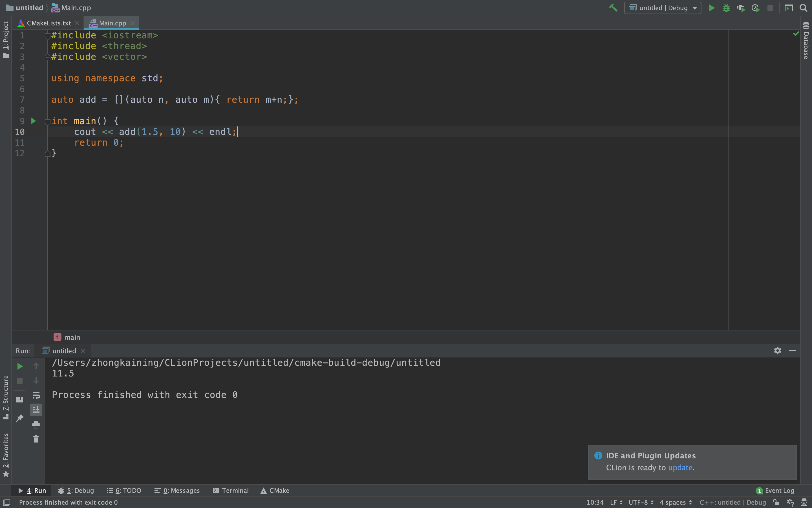
Task: Toggle the Structure tool window
Action: click(x=6, y=397)
